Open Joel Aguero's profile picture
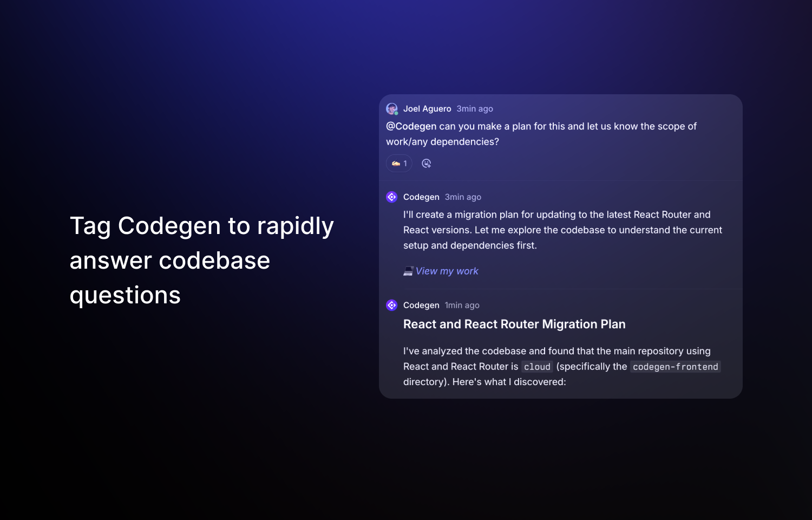 (391, 108)
